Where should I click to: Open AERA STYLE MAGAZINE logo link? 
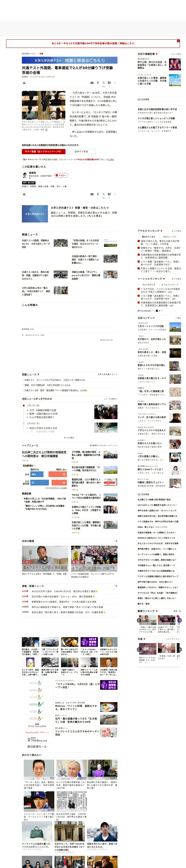click(37, 726)
